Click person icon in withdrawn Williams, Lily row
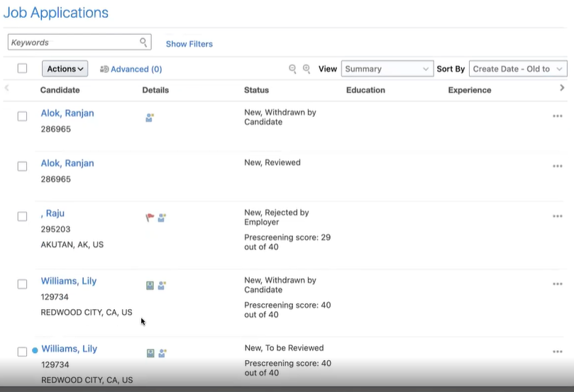The height and width of the screenshot is (392, 574). tap(162, 285)
